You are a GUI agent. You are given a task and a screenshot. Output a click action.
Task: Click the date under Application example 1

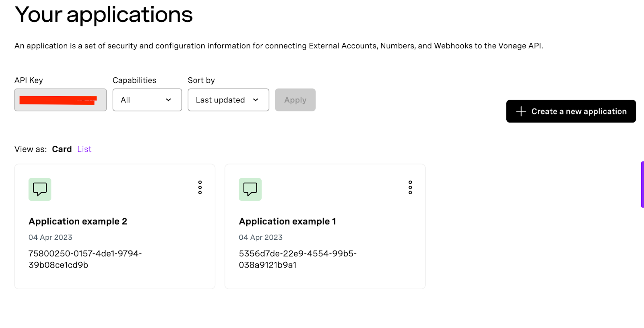click(260, 237)
